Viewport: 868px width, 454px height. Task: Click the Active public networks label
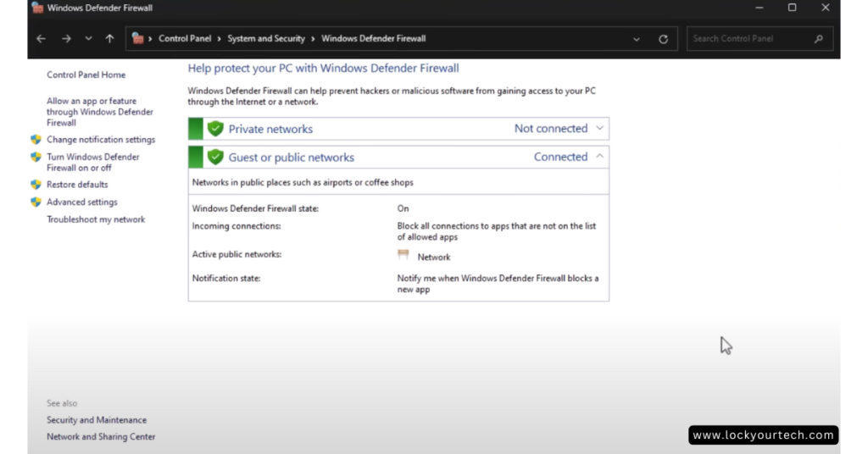(237, 254)
